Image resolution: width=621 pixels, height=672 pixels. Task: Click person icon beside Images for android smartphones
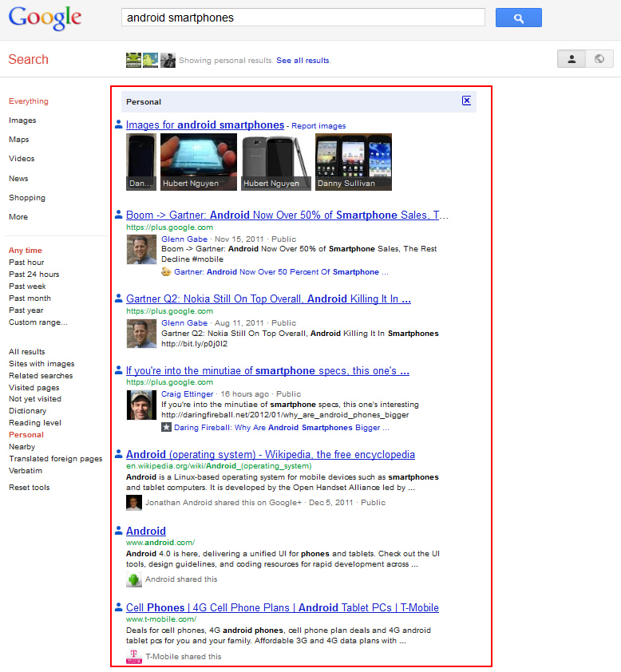click(119, 125)
